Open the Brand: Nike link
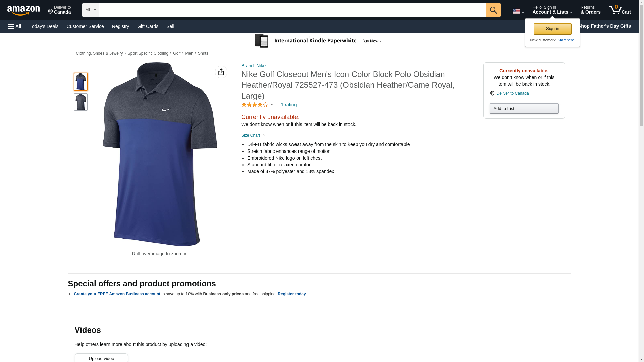The image size is (644, 362). click(x=253, y=66)
